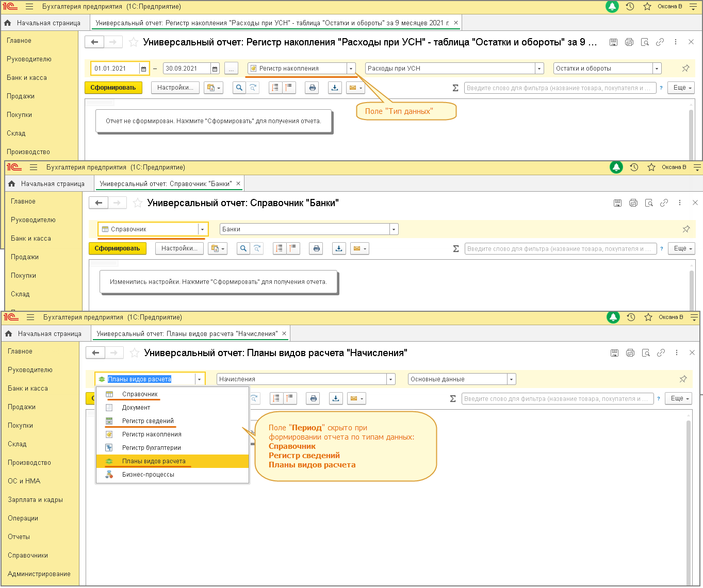Viewport: 703px width, 588px height.
Task: Open Производство section in top window sidebar
Action: pyautogui.click(x=28, y=152)
